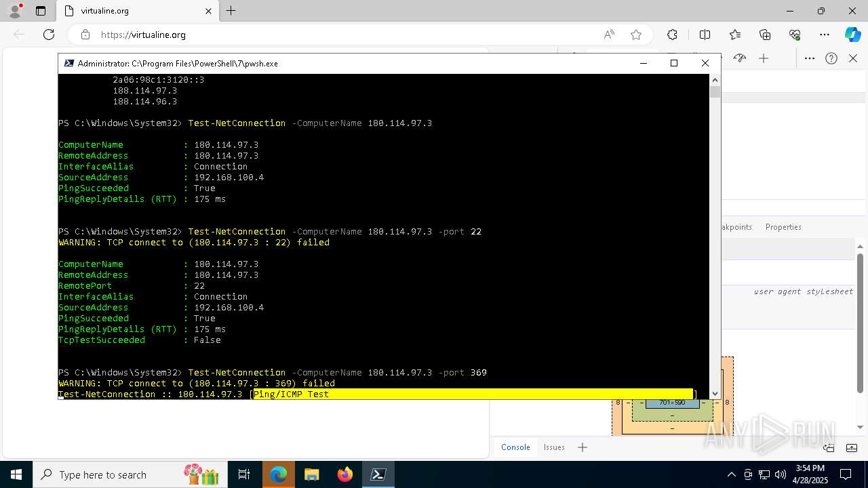Add more tools in DevTools tab bar
Image resolution: width=868 pixels, height=488 pixels.
point(764,58)
